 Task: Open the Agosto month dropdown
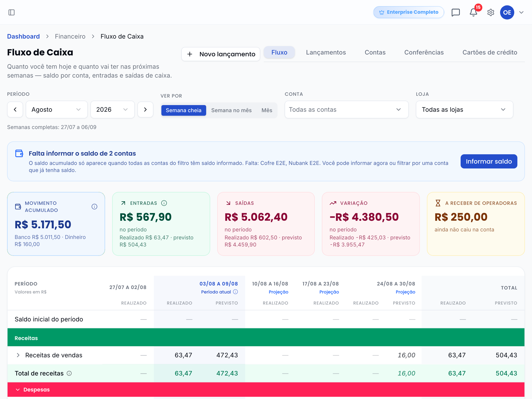[x=57, y=110]
